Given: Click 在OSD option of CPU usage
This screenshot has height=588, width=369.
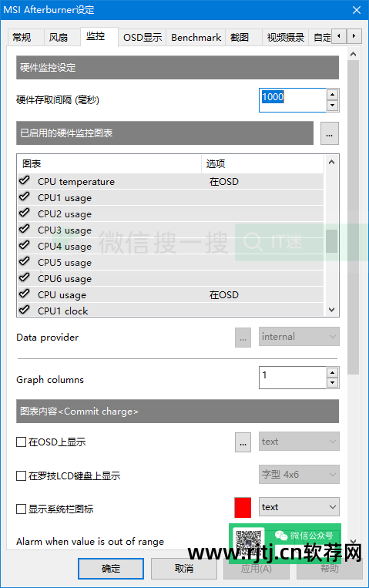Looking at the screenshot, I should (224, 295).
